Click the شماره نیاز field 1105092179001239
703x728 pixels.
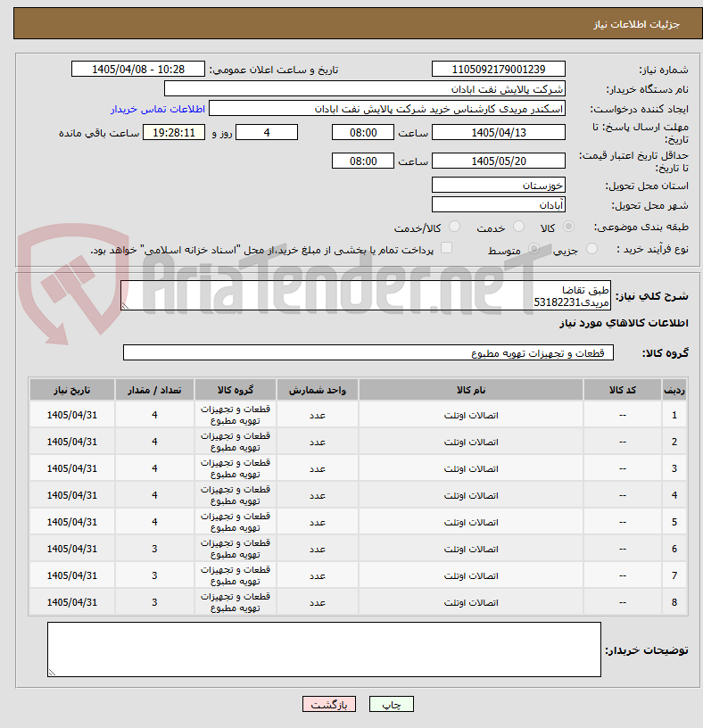pyautogui.click(x=498, y=70)
